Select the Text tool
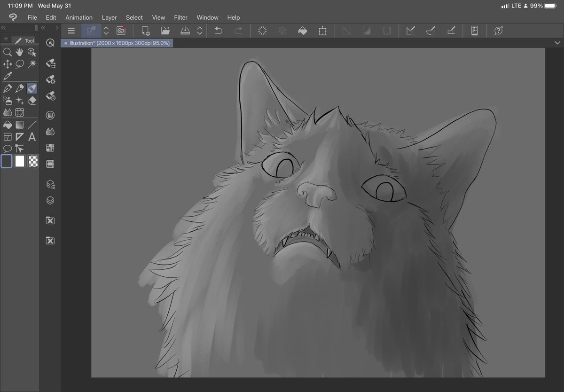 pyautogui.click(x=32, y=137)
